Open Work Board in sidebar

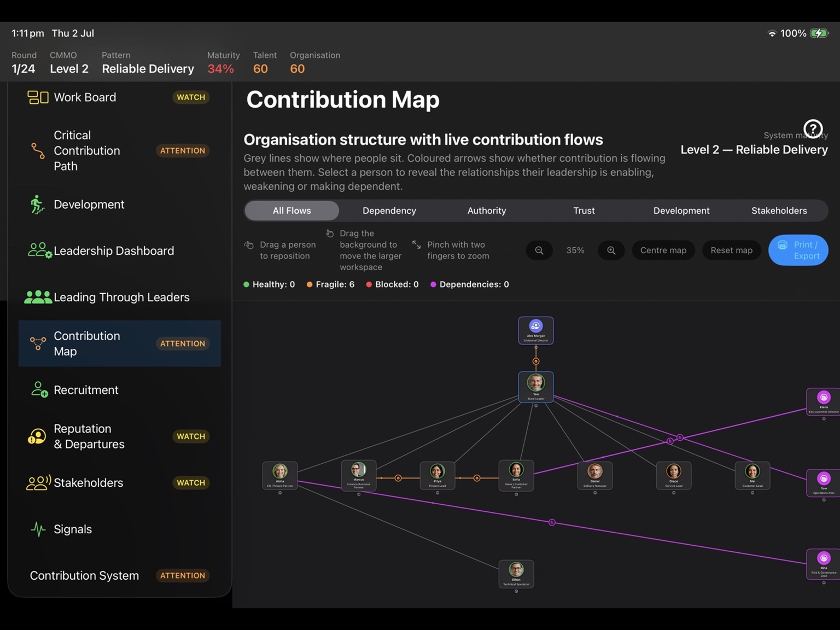(x=119, y=97)
